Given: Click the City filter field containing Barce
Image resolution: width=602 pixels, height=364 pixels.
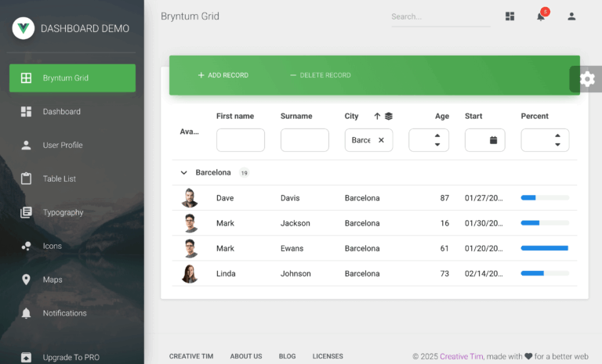Looking at the screenshot, I should 368,140.
